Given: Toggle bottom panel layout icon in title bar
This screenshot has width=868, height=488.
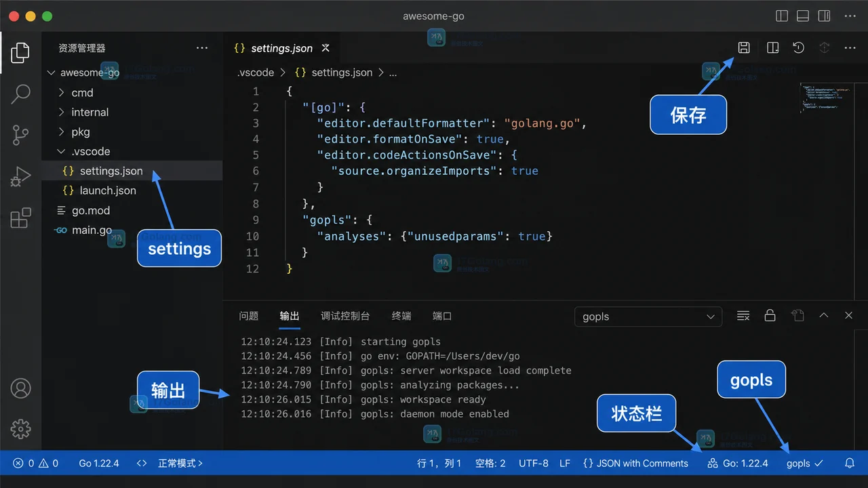Looking at the screenshot, I should point(803,16).
